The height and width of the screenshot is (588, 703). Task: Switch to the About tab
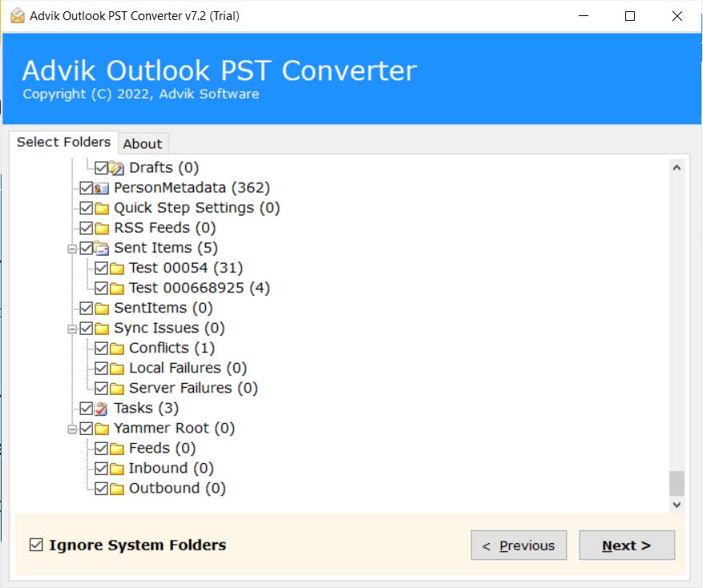(143, 144)
